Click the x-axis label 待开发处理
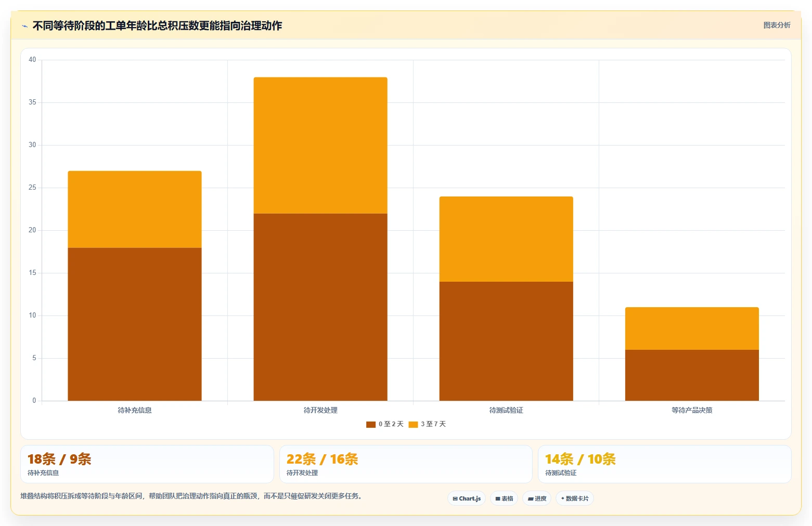Image resolution: width=812 pixels, height=526 pixels. pyautogui.click(x=320, y=410)
